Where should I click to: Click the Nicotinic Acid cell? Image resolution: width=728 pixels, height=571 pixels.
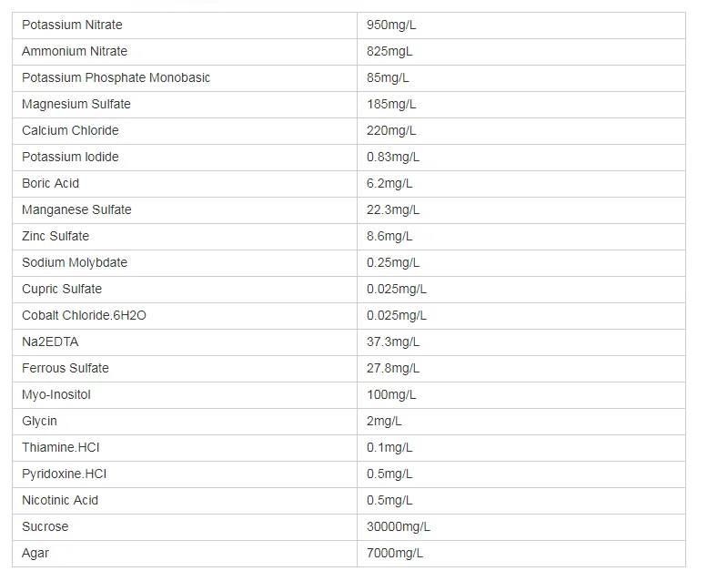(x=60, y=500)
